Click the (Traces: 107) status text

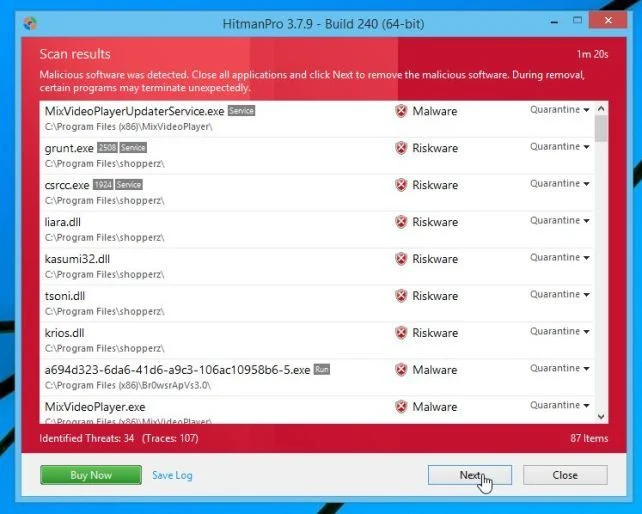(170, 438)
